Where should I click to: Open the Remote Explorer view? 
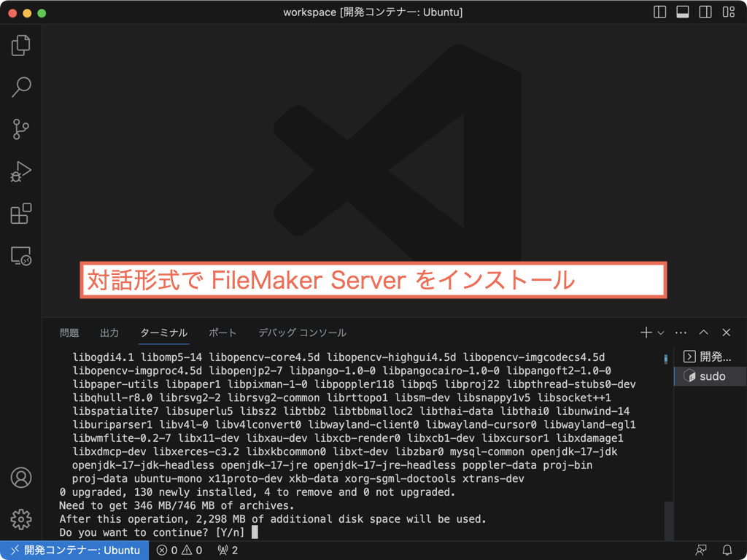coord(20,256)
